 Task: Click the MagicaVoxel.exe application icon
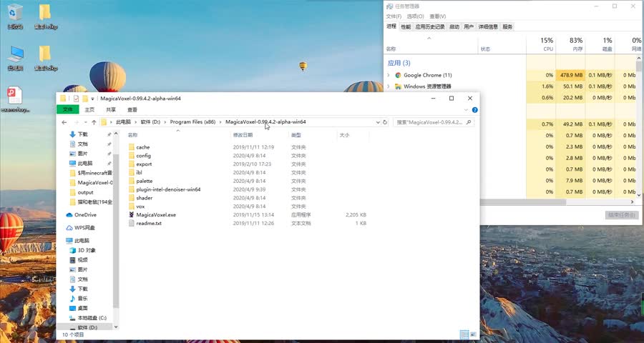(132, 214)
